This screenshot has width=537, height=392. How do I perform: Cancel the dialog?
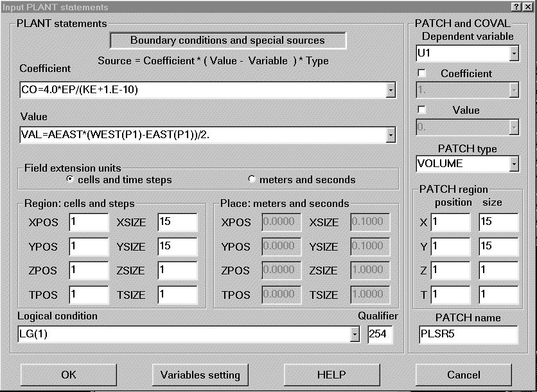[463, 375]
